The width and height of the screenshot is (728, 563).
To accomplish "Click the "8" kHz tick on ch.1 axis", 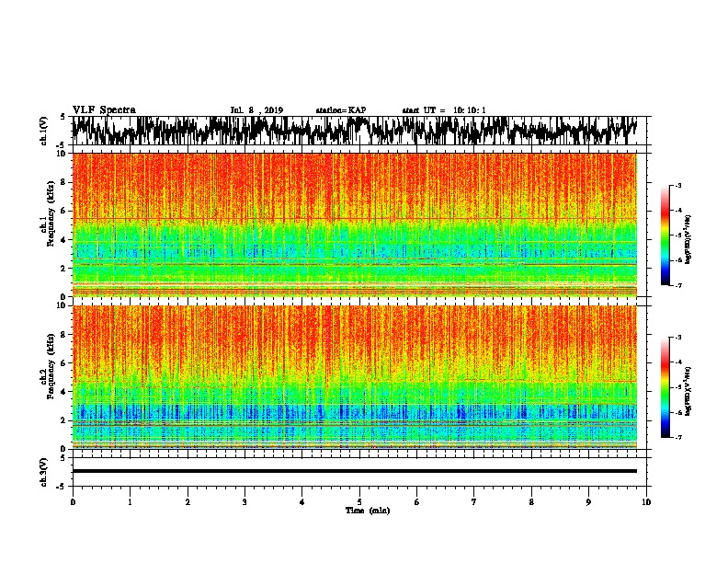I will pyautogui.click(x=63, y=182).
